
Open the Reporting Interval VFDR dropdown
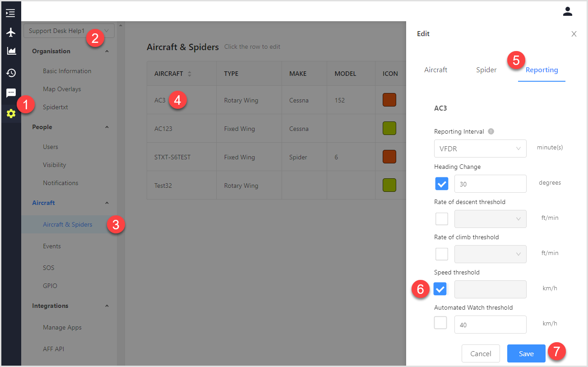click(x=480, y=149)
